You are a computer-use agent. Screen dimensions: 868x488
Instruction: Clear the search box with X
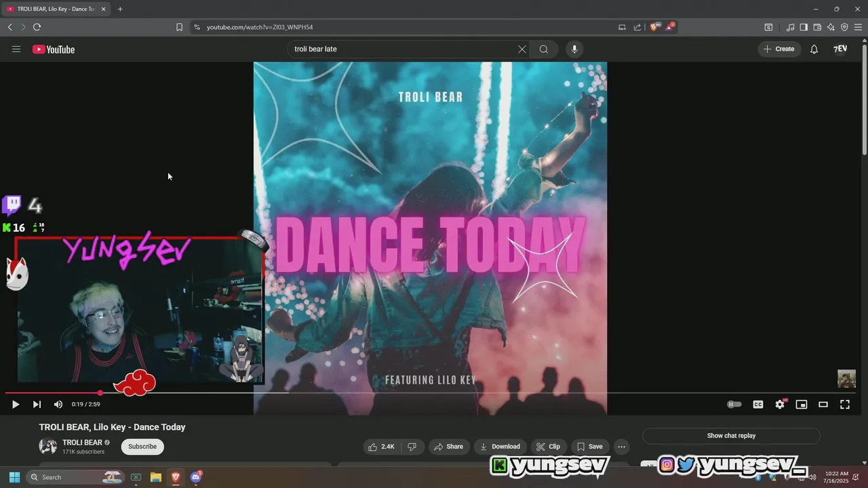point(522,49)
